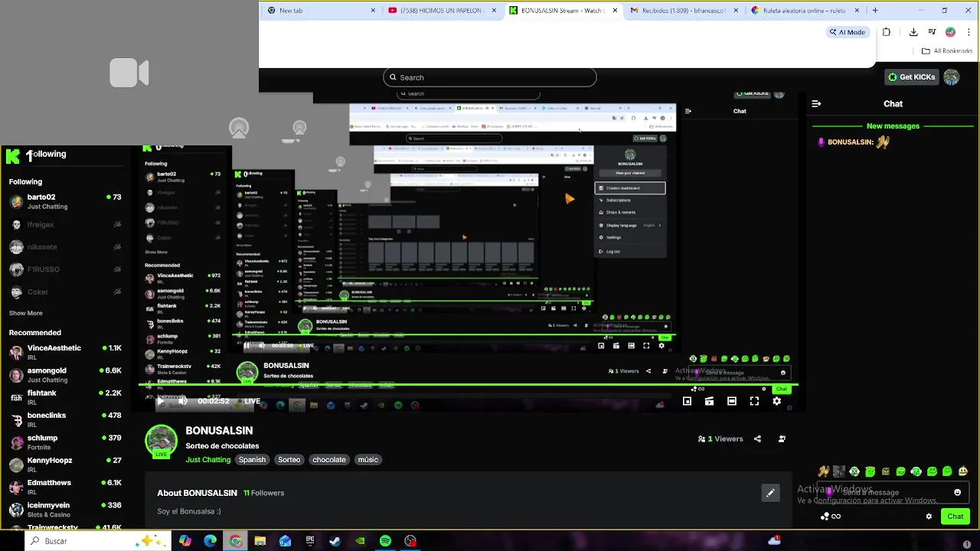Click the Kick logo home icon

(x=12, y=156)
